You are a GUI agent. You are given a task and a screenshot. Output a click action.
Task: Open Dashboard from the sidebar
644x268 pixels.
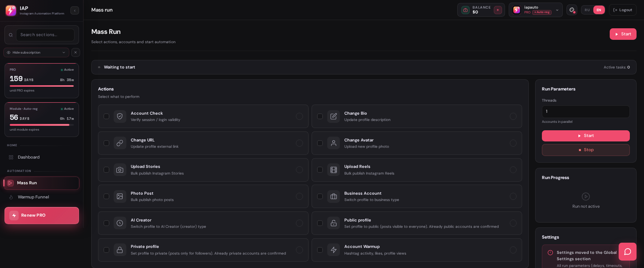tap(42, 157)
